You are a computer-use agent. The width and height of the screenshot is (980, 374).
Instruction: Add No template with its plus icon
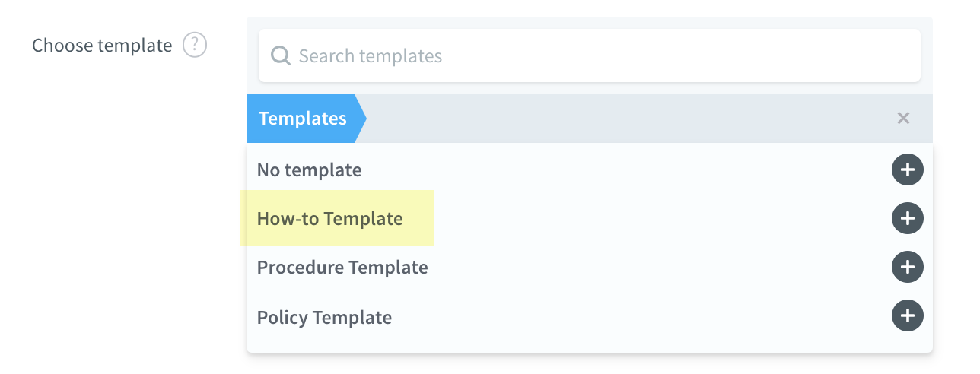907,170
